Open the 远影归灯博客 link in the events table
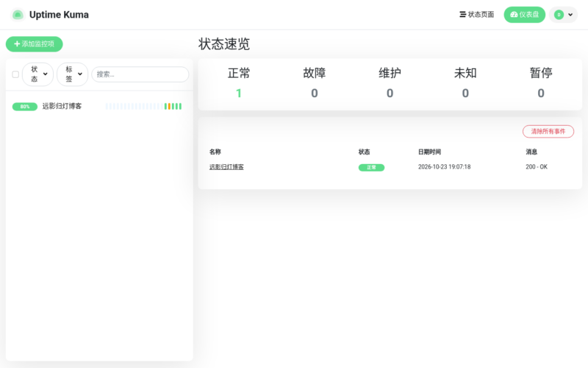The width and height of the screenshot is (588, 368). point(226,167)
